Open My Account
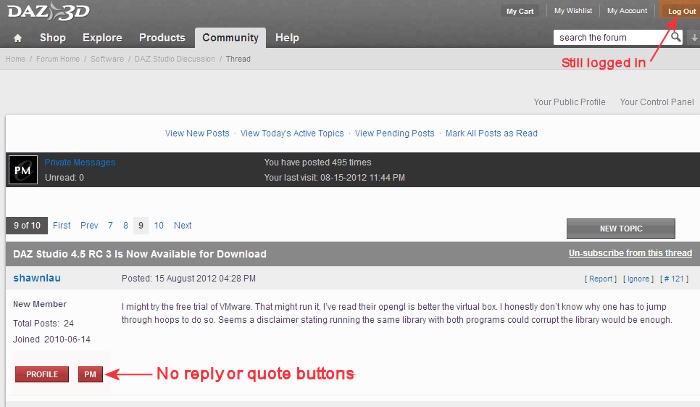This screenshot has width=700, height=407. [627, 11]
